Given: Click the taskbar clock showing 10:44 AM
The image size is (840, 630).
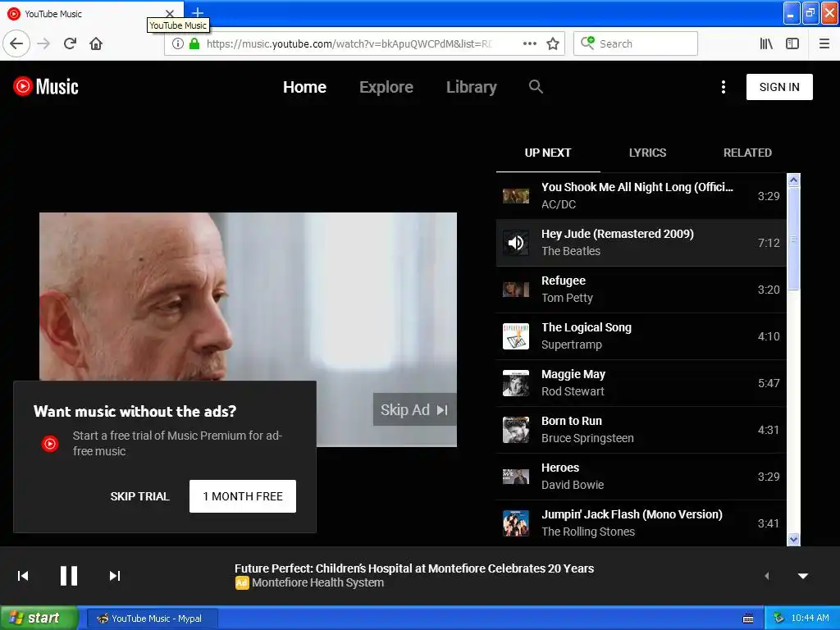Looking at the screenshot, I should (x=810, y=619).
